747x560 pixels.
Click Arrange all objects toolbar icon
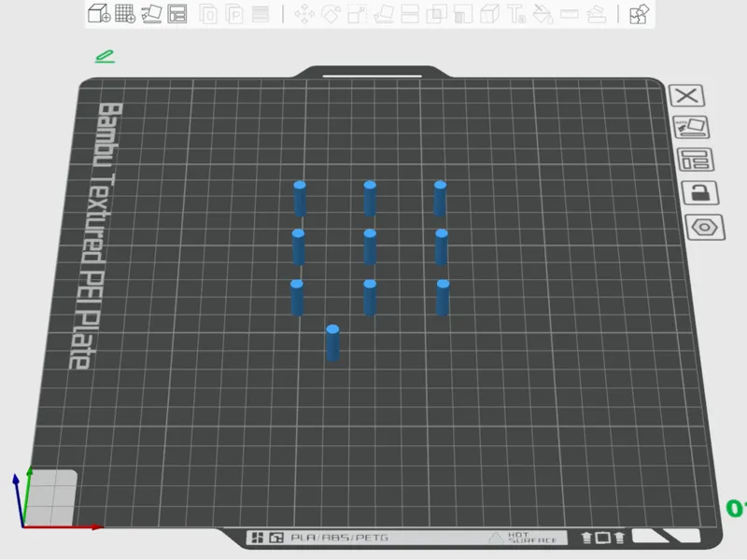(177, 13)
